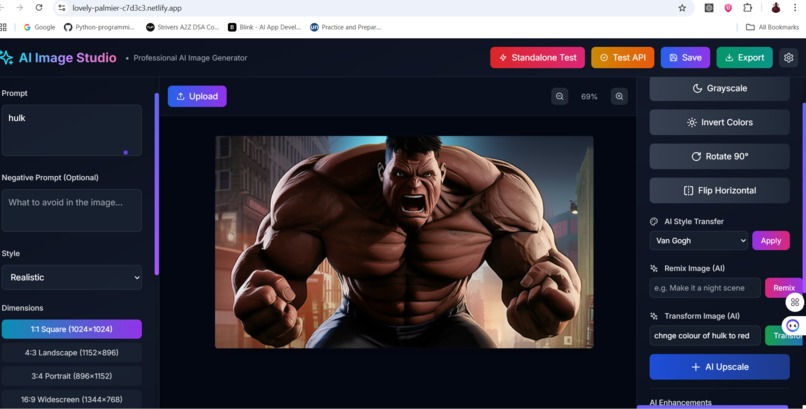Image resolution: width=806 pixels, height=409 pixels.
Task: Click the floating grid widget icon
Action: click(795, 302)
